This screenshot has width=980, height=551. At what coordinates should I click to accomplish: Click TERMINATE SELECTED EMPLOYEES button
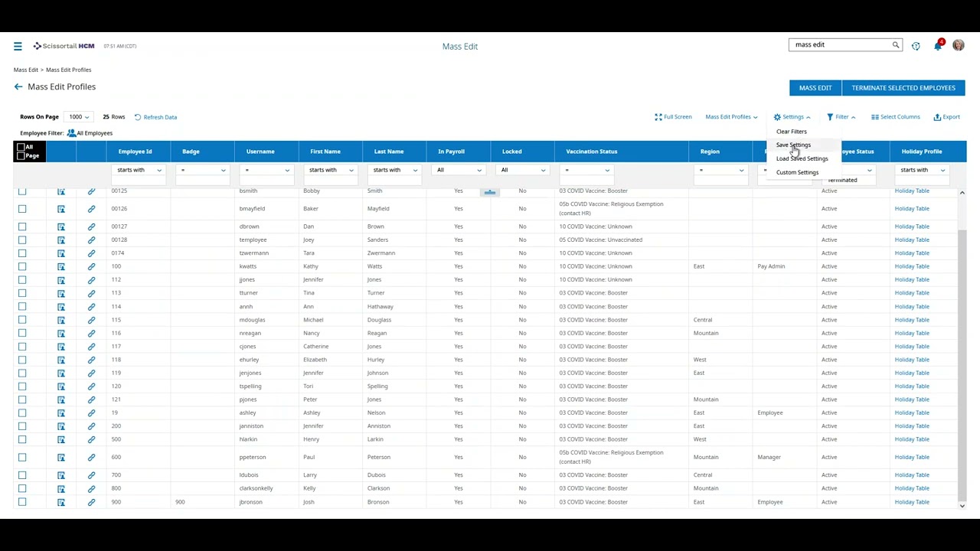coord(903,88)
